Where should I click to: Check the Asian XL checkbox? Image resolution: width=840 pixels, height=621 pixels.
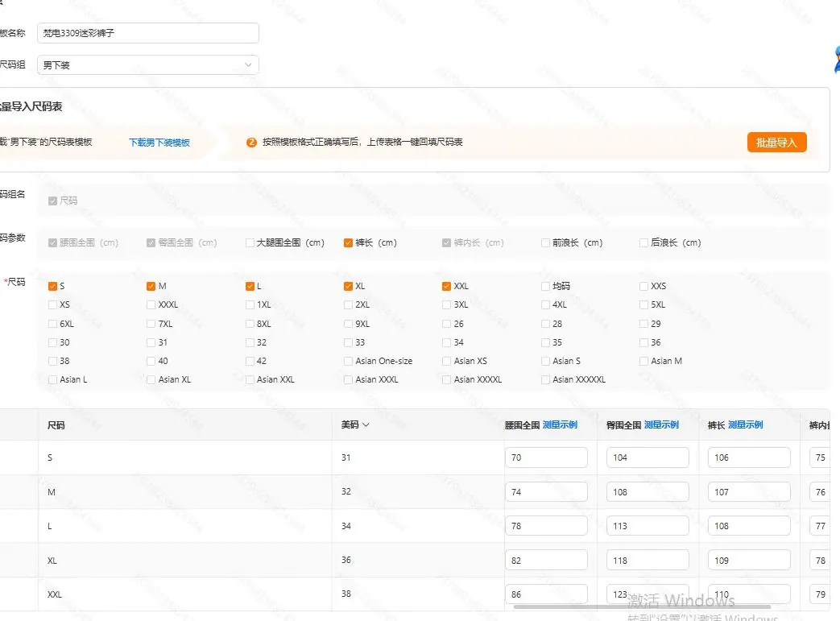151,379
